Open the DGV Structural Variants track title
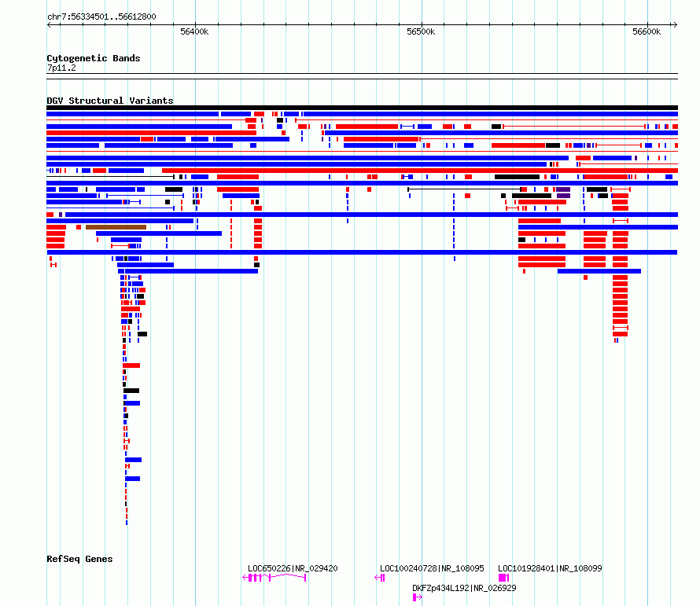Image resolution: width=700 pixels, height=606 pixels. point(110,101)
